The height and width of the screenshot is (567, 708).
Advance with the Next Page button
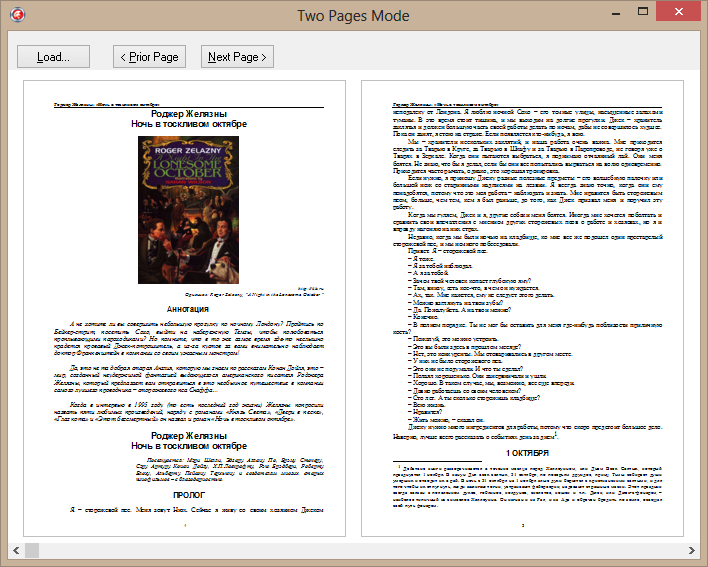(x=237, y=57)
